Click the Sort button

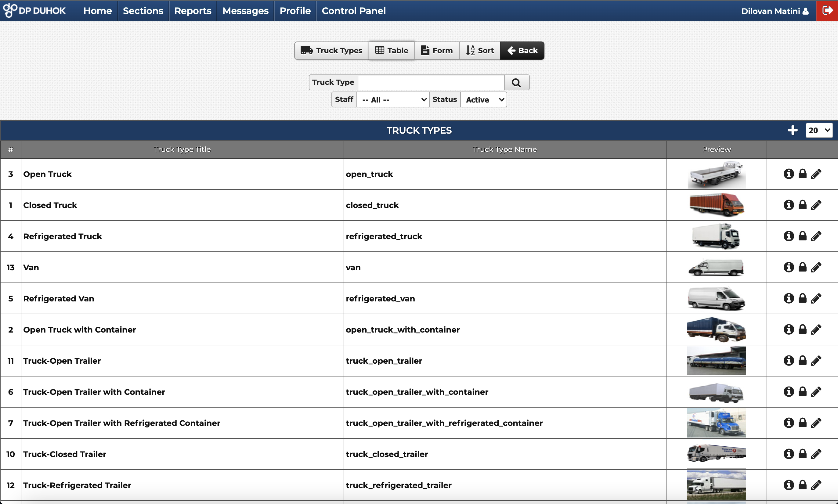480,51
